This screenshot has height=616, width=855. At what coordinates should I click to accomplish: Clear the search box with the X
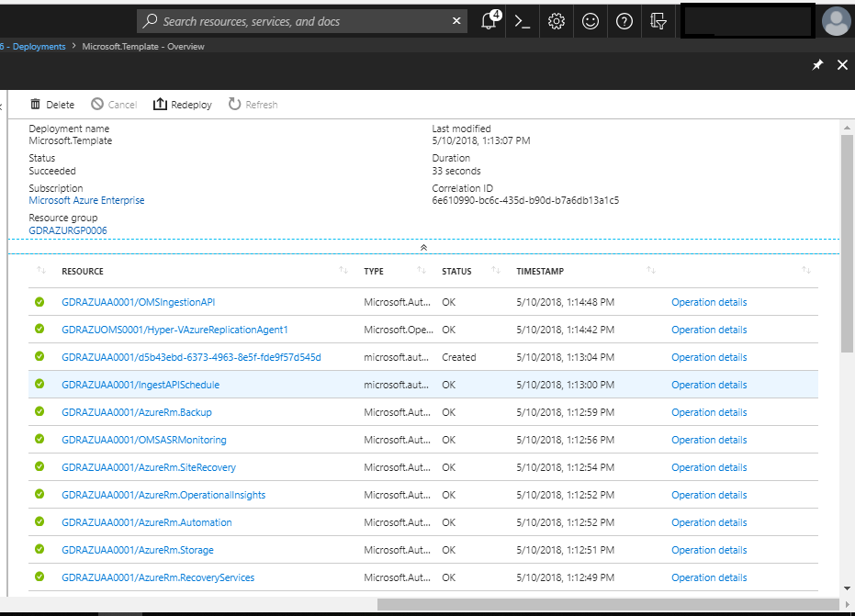click(x=456, y=21)
